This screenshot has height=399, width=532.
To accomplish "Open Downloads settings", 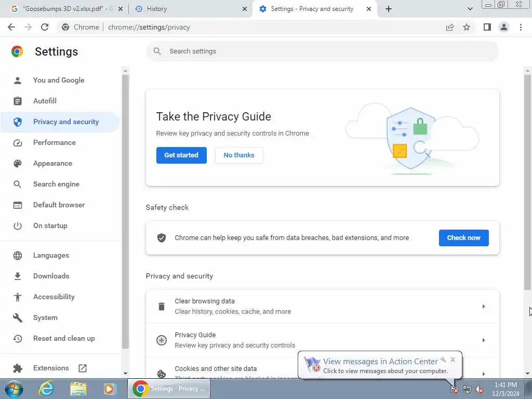I will coord(51,276).
